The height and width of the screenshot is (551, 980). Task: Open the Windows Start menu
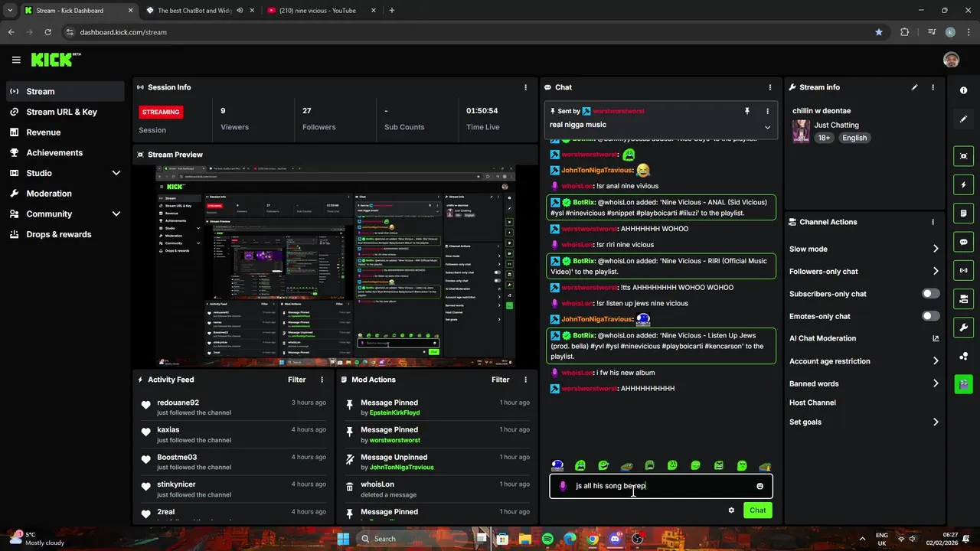[x=343, y=539]
